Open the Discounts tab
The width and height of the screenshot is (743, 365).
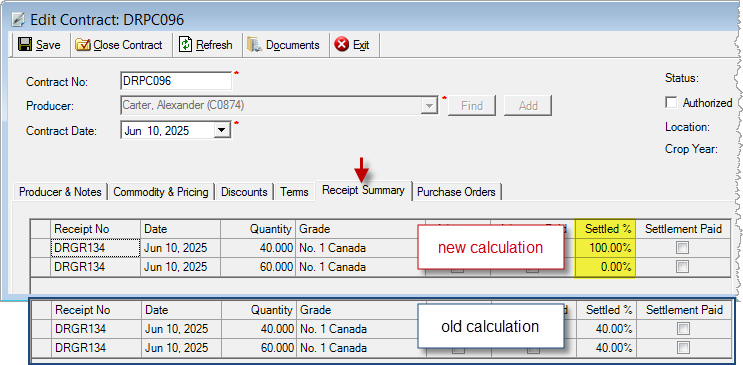click(x=245, y=192)
